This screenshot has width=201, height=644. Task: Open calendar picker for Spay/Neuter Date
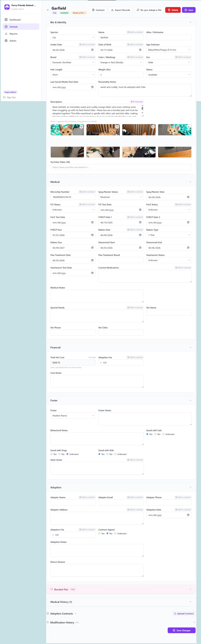click(188, 197)
